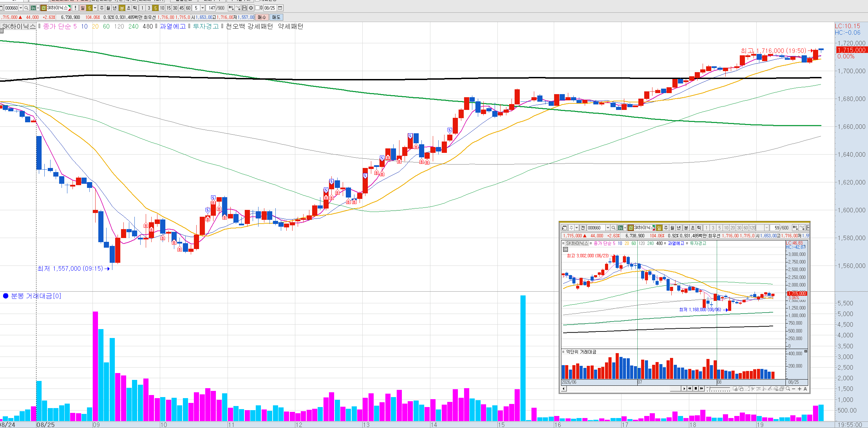
Task: Click the 매수 buy button
Action: click(262, 17)
